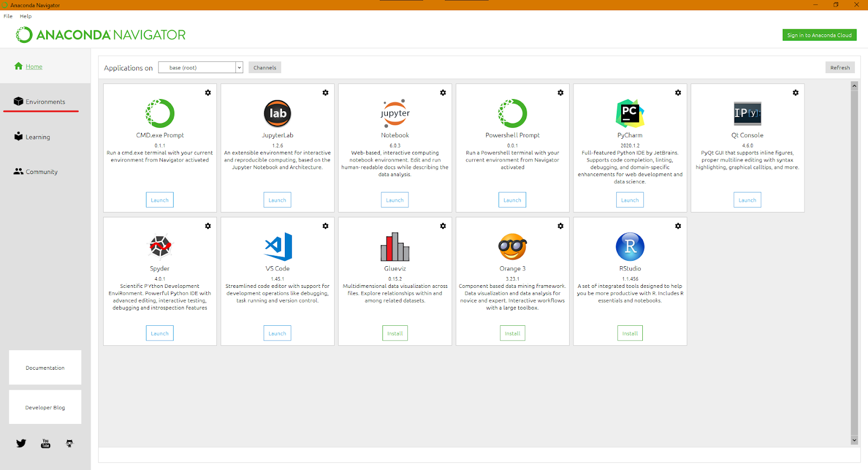
Task: Launch Spyder
Action: (x=159, y=333)
